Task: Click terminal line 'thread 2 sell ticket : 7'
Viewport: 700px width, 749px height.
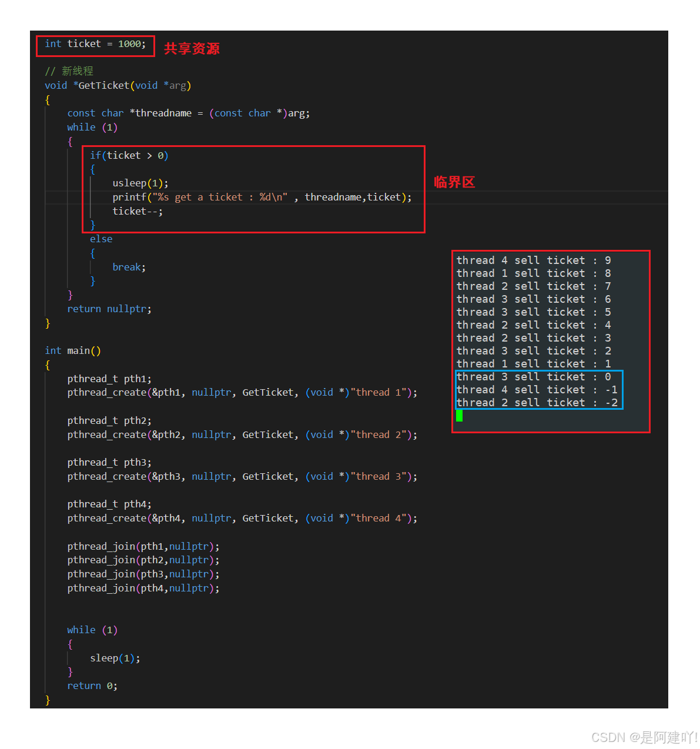Action: tap(534, 286)
